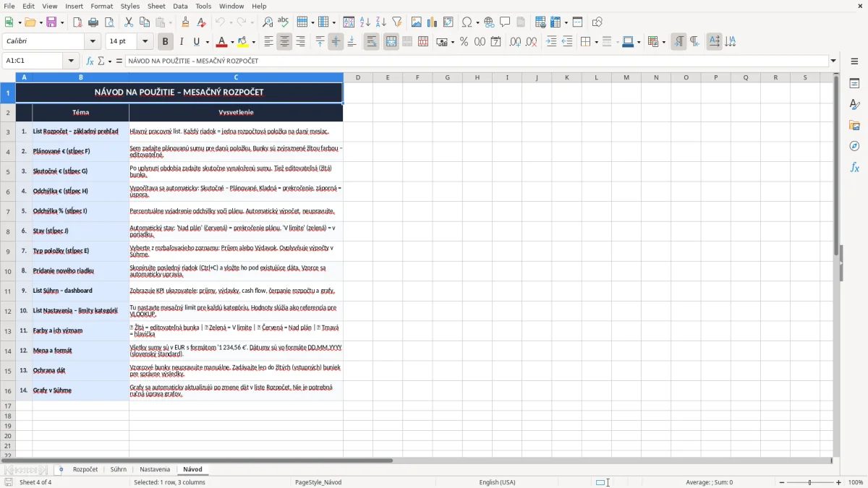
Task: Select the Clone Formatting paintbrush
Action: click(x=185, y=22)
